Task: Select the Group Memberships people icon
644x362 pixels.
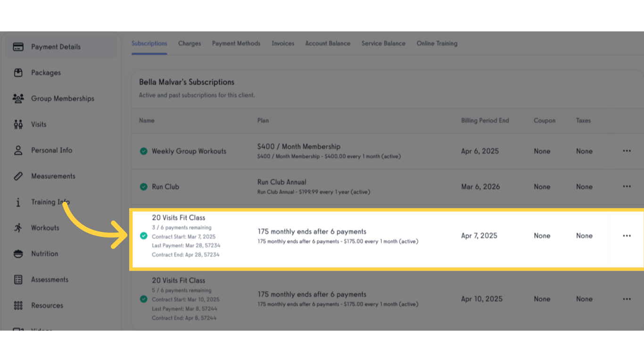Action: pos(18,99)
